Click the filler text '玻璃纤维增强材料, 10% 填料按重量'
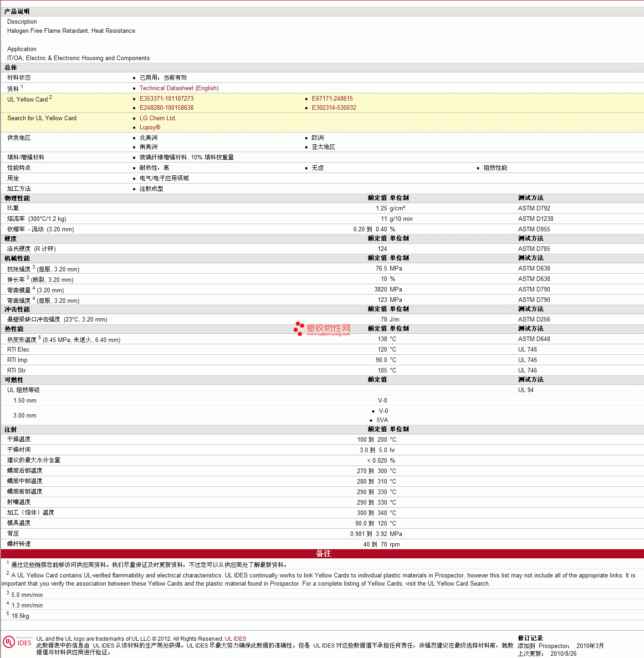 click(x=187, y=158)
